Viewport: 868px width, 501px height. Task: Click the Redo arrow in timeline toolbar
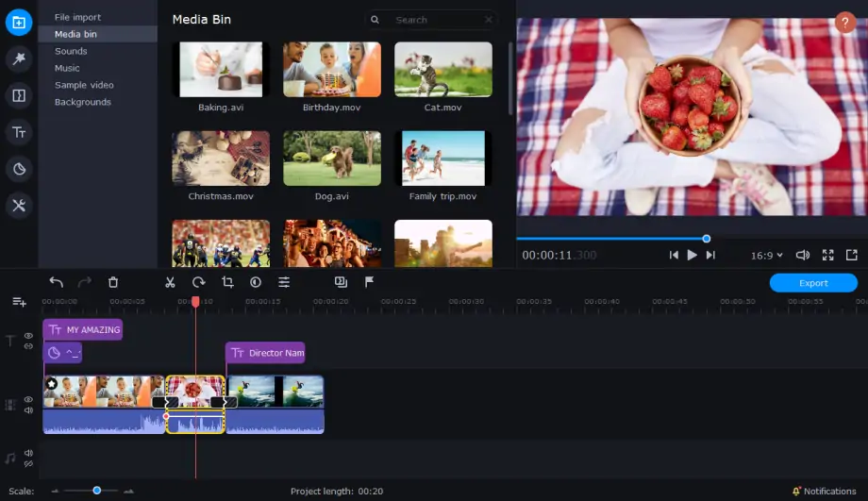tap(85, 282)
